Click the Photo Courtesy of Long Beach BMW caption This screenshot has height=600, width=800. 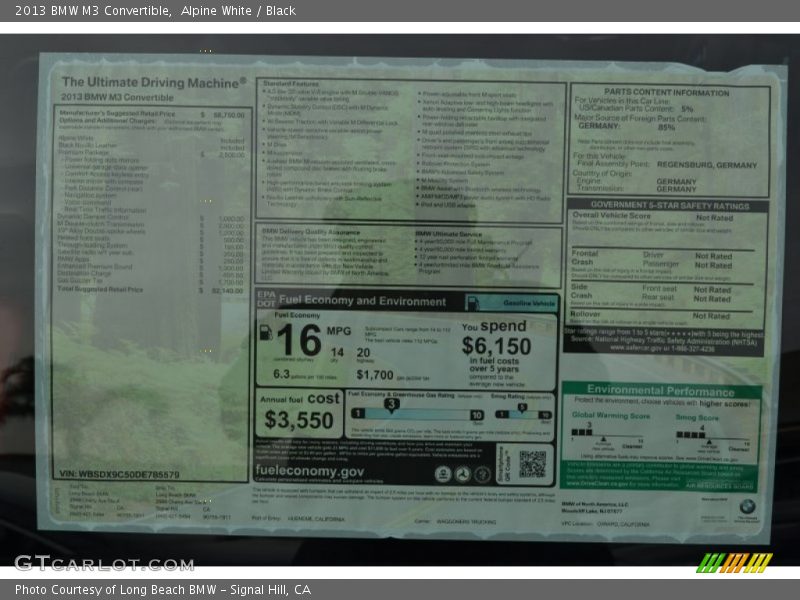click(163, 590)
